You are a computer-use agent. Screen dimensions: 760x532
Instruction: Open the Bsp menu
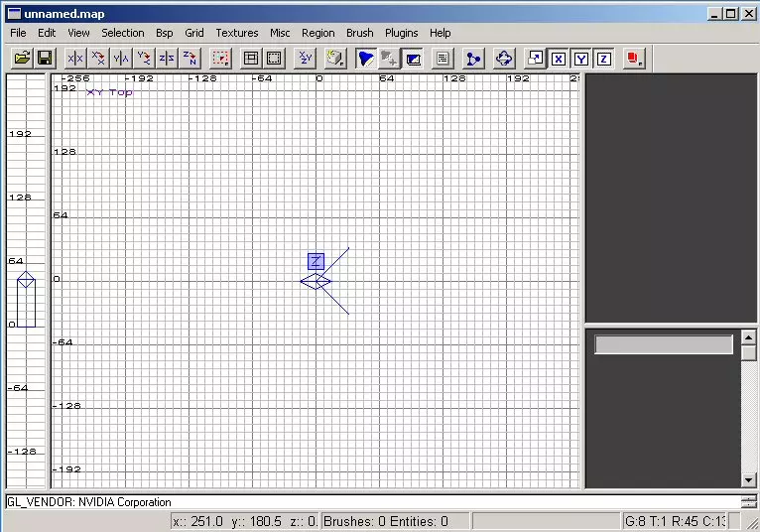pyautogui.click(x=165, y=33)
